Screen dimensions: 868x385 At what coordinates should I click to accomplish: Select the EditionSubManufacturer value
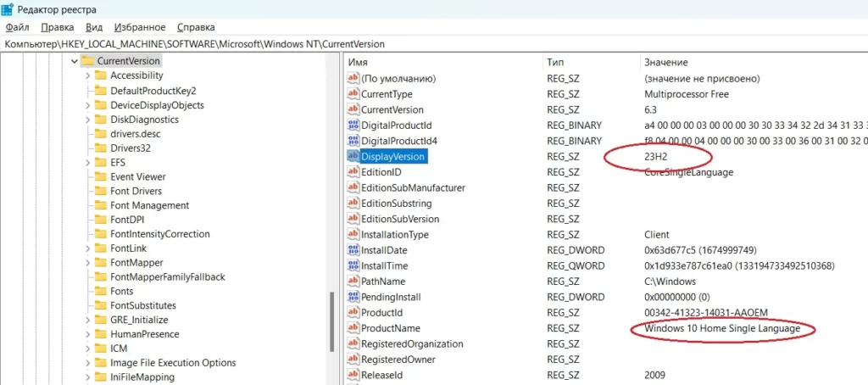click(413, 187)
